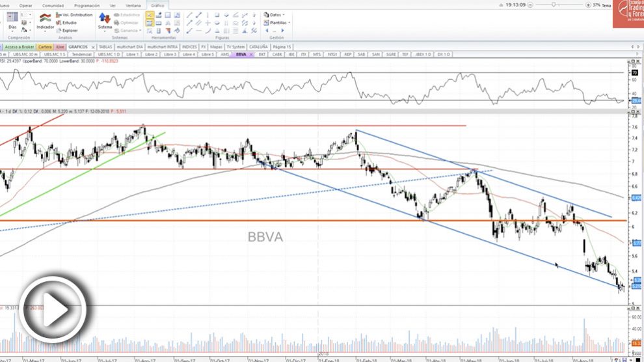Click the Sistema red-blue arrows icon
This screenshot has height=362, width=644.
[105, 18]
